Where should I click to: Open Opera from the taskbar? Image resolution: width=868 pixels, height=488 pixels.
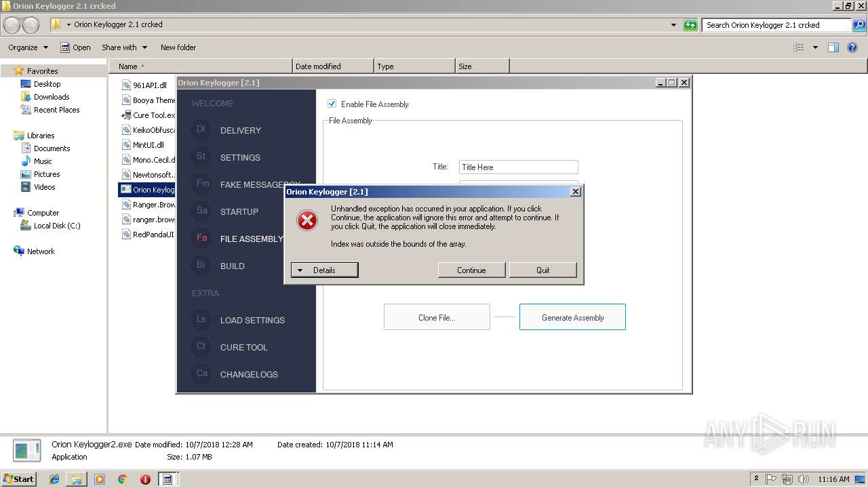(x=145, y=479)
